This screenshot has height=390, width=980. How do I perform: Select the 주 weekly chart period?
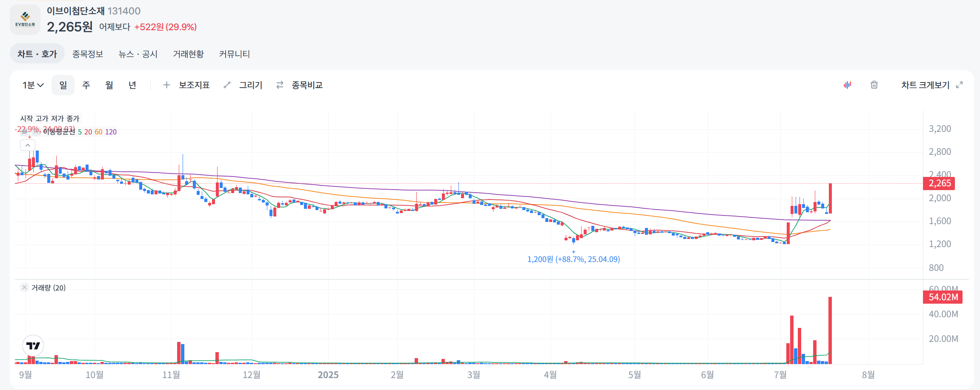coord(86,85)
